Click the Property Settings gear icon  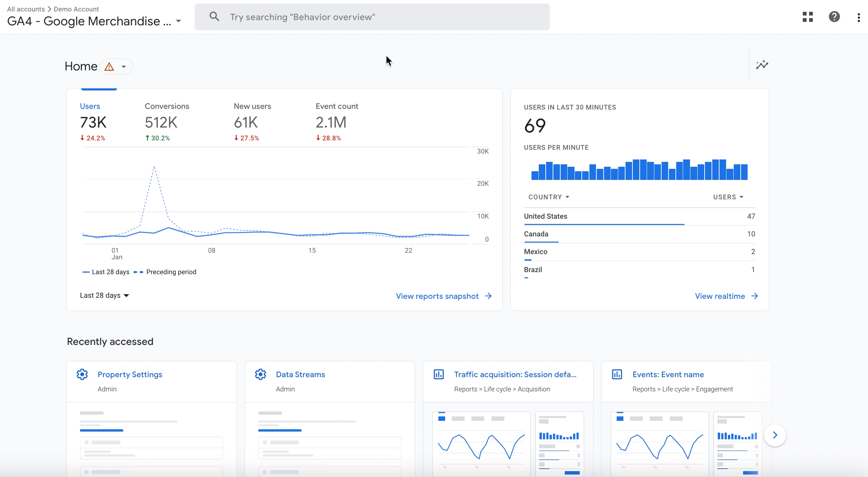coord(82,375)
